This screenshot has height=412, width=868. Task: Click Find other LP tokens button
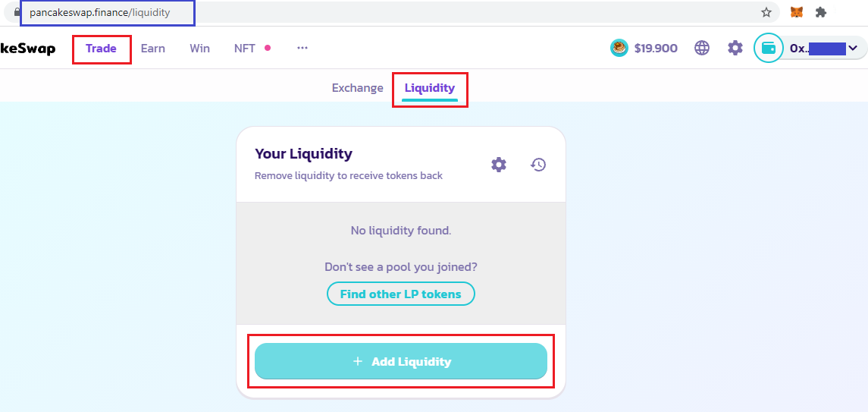click(x=400, y=294)
